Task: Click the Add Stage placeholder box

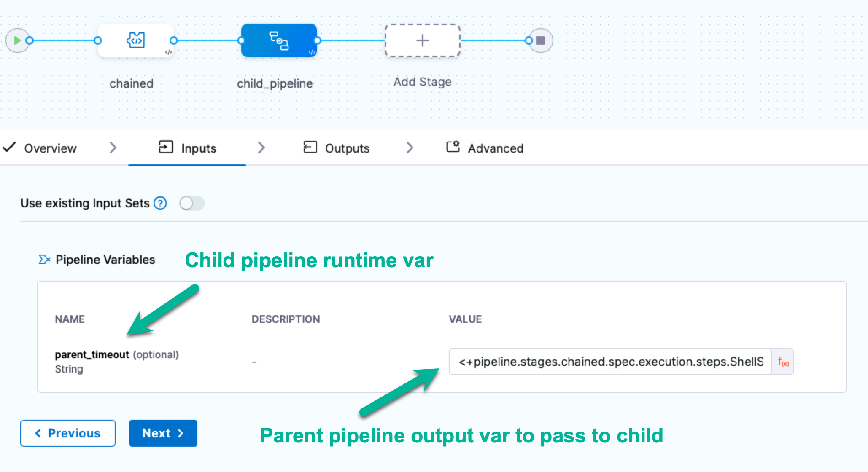Action: point(422,40)
